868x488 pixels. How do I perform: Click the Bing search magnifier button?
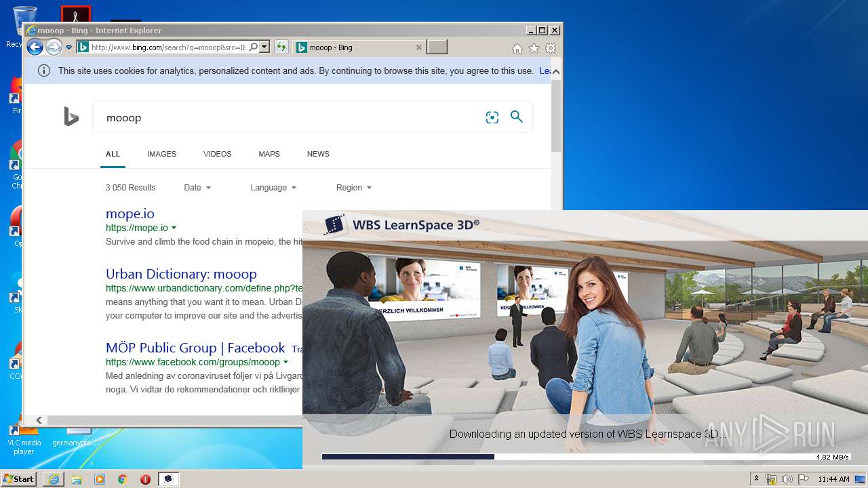point(517,117)
